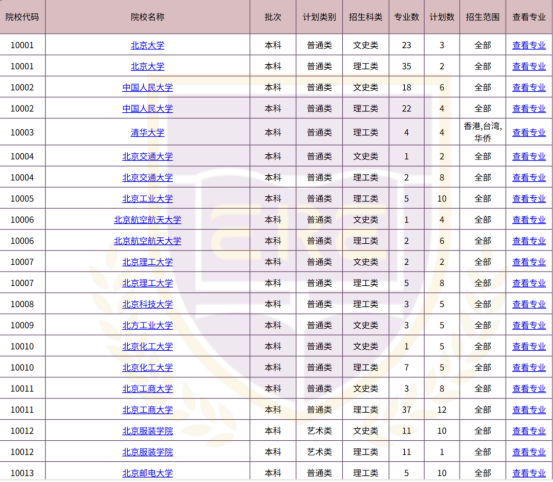Viewport: 553px width, 482px height.
Task: Open 北京服装学院 link in the 文史类 row
Action: 147,431
